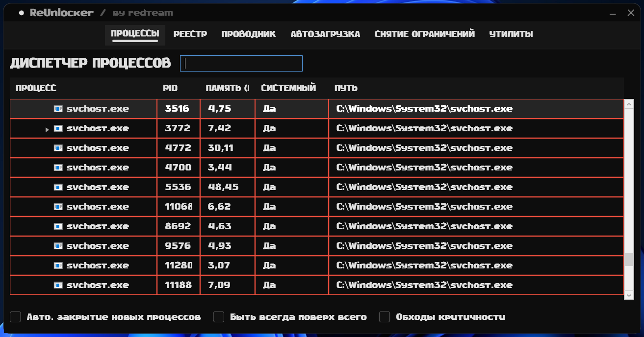Expand the svchost.exe 3772 process tree
Image resolution: width=644 pixels, height=337 pixels.
tap(47, 129)
